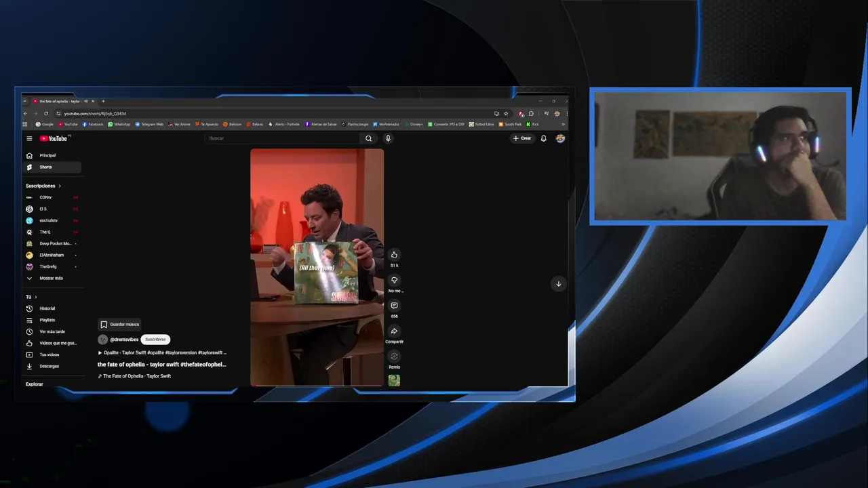Open the @dremsvibes channel link
The width and height of the screenshot is (868, 488).
[124, 340]
